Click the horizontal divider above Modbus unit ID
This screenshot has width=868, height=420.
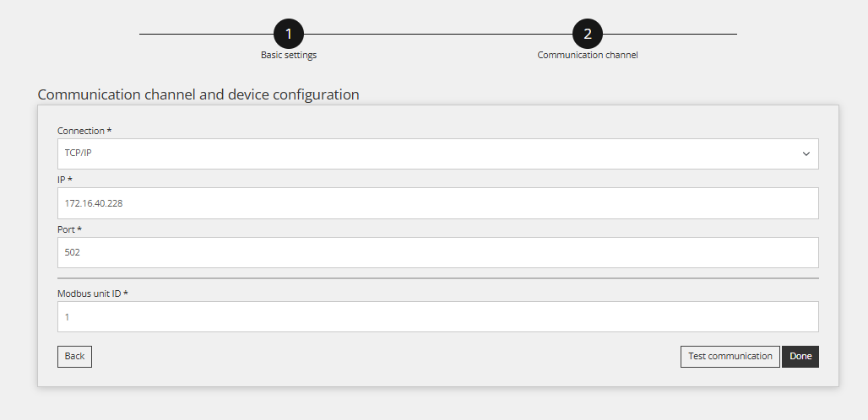(x=437, y=277)
